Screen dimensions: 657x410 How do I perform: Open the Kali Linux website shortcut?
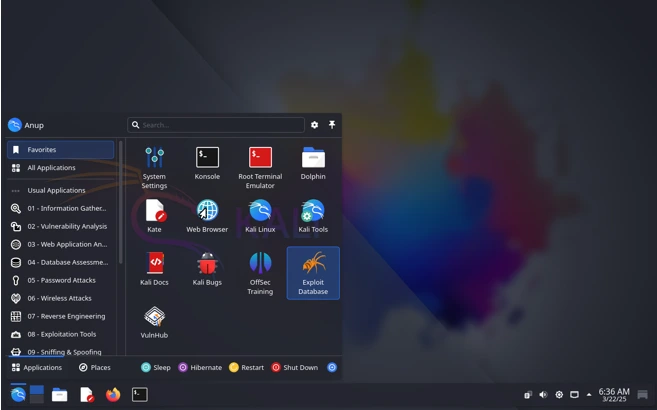click(260, 216)
